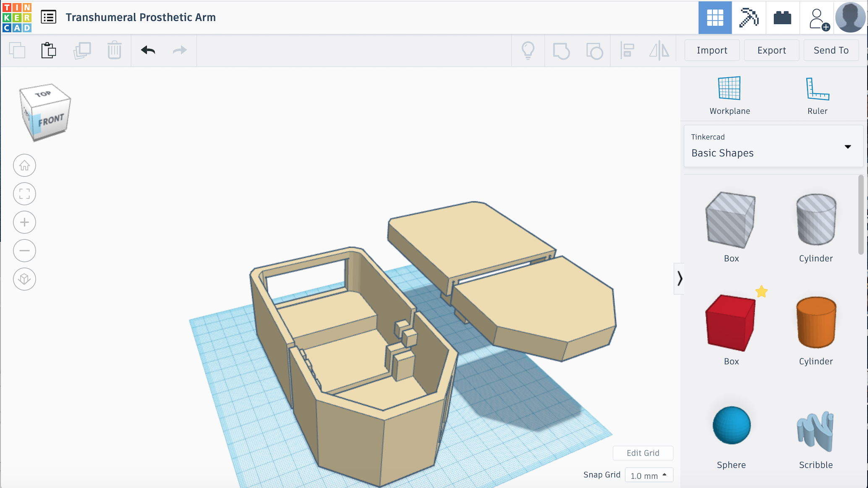This screenshot has width=868, height=488.
Task: Click the Transhumeral Prosthetic Arm title
Action: coord(141,17)
